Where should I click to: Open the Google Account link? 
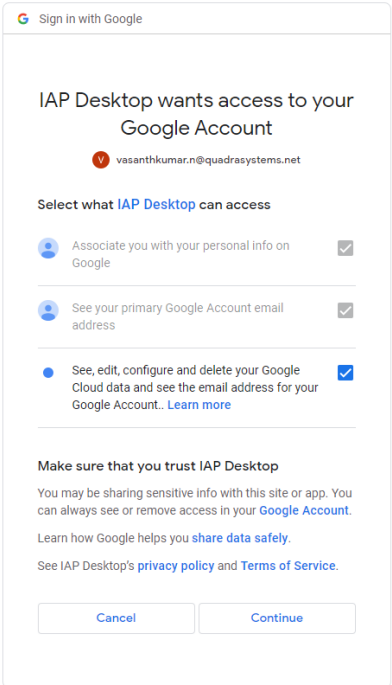click(x=304, y=510)
